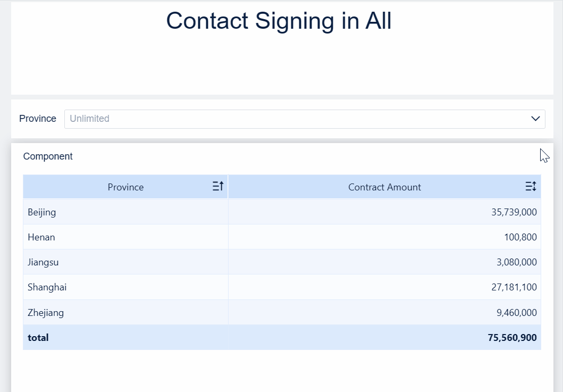Select the Beijing row cell
Image resolution: width=563 pixels, height=392 pixels.
pos(42,212)
